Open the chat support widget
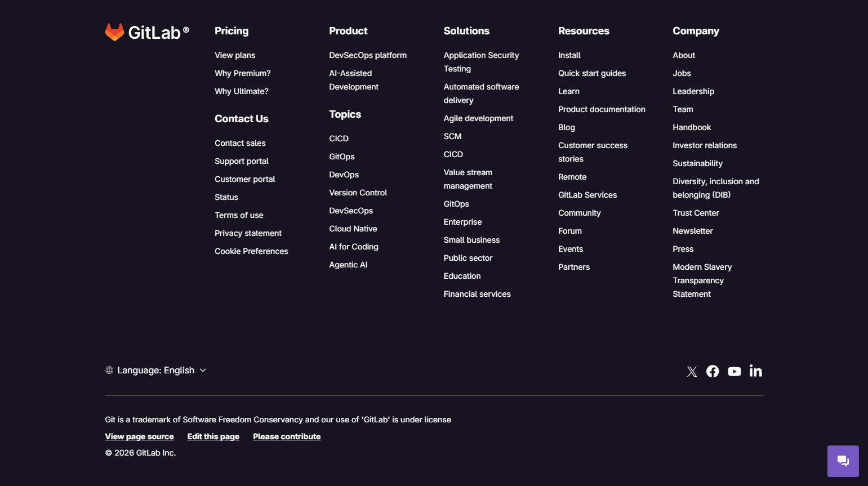This screenshot has height=486, width=868. (x=843, y=461)
